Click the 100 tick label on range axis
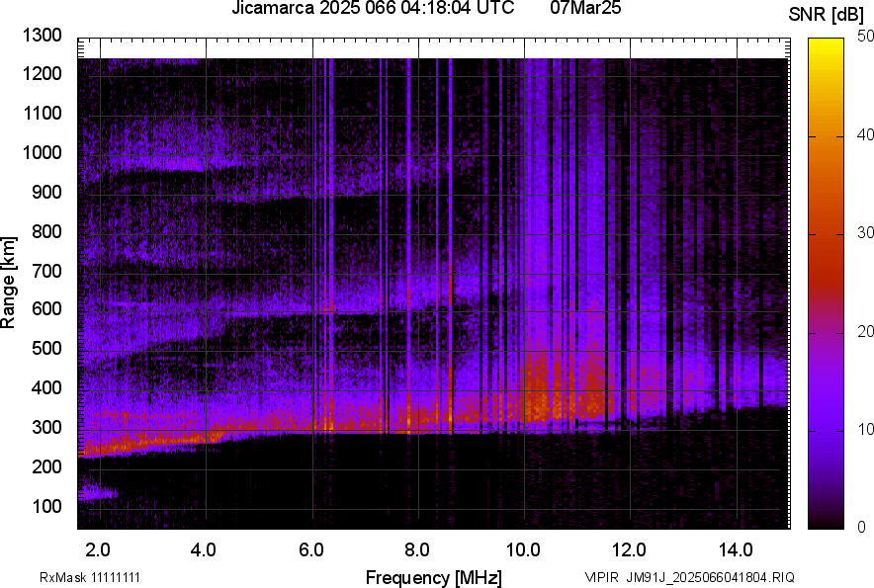Viewport: 874px width, 588px height. click(47, 506)
